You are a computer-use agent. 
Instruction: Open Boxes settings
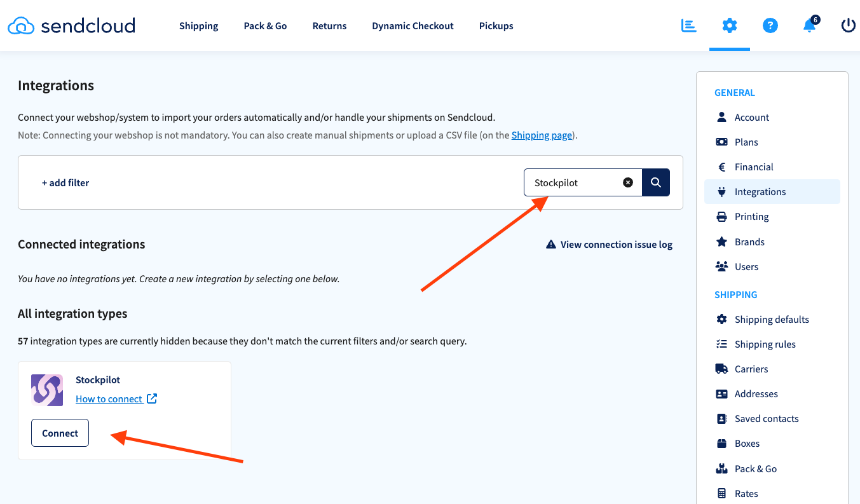(772, 444)
